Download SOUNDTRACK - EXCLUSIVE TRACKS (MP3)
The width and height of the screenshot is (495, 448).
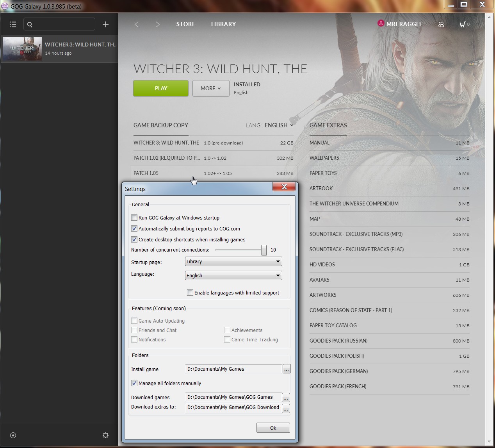point(390,234)
